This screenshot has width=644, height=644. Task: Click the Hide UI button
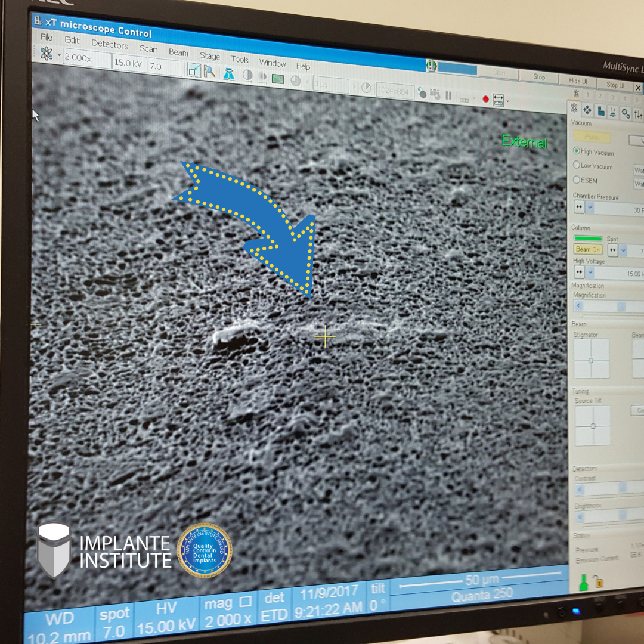(x=577, y=81)
